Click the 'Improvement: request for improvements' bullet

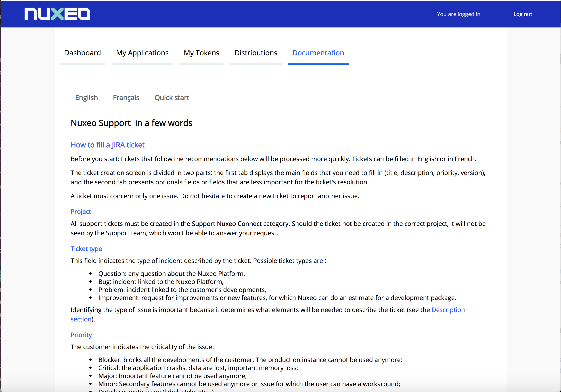click(x=277, y=298)
